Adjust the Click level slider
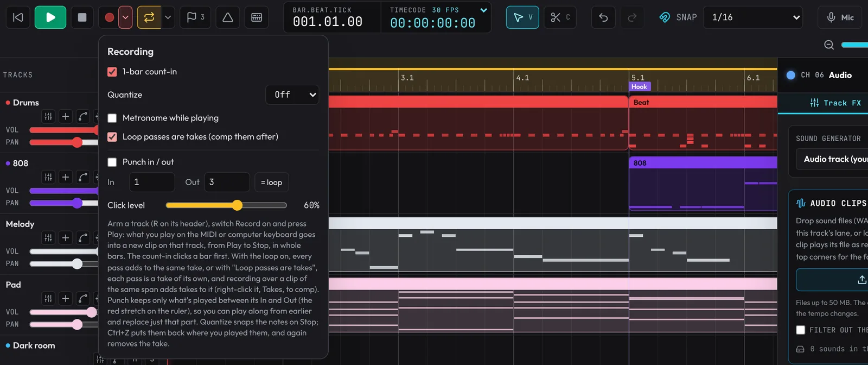The height and width of the screenshot is (365, 868). (226, 205)
